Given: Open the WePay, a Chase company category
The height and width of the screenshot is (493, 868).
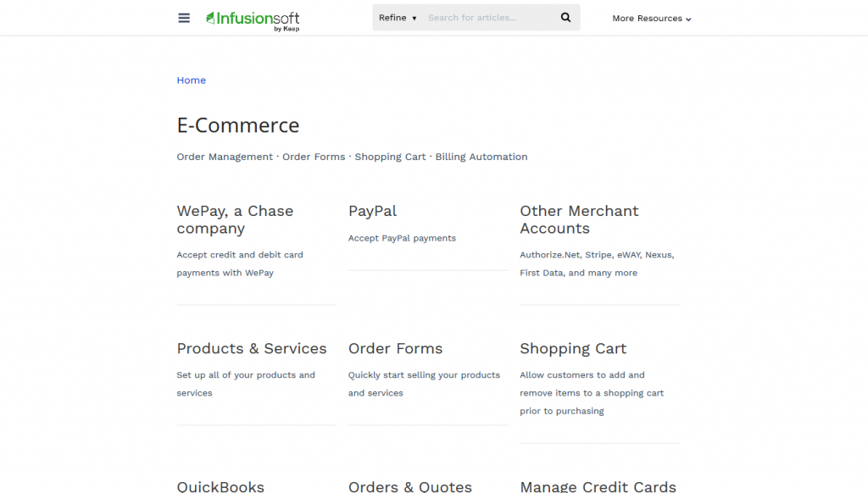Looking at the screenshot, I should (235, 219).
